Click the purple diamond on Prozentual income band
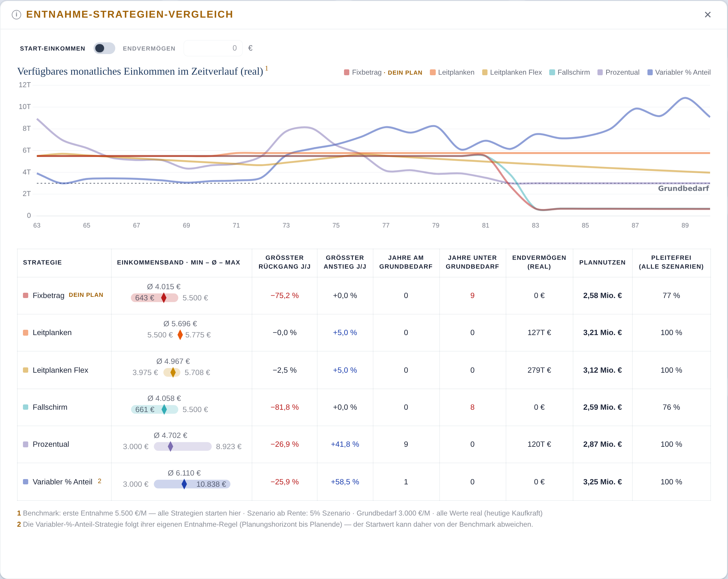The width and height of the screenshot is (728, 579). pos(171,446)
